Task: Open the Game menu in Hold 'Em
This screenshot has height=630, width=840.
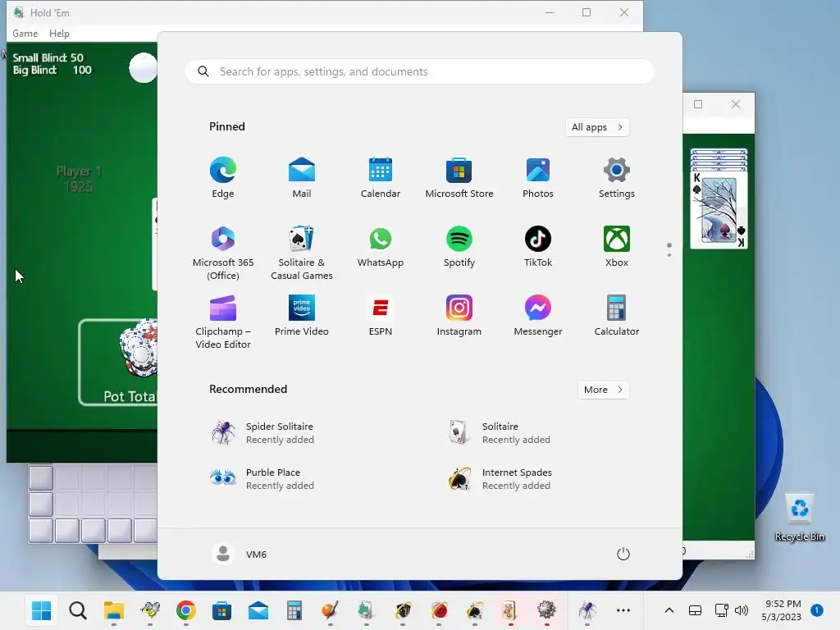Action: click(25, 33)
